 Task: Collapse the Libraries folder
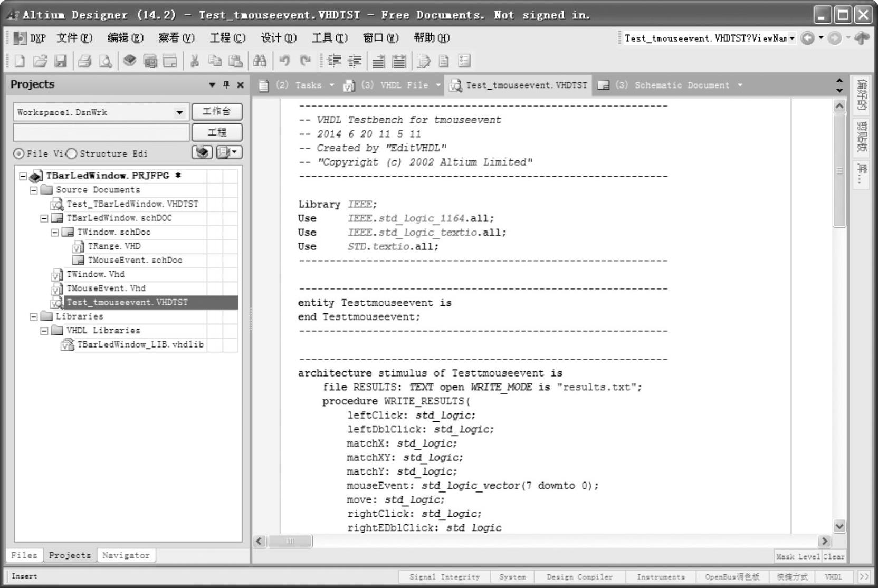[33, 316]
